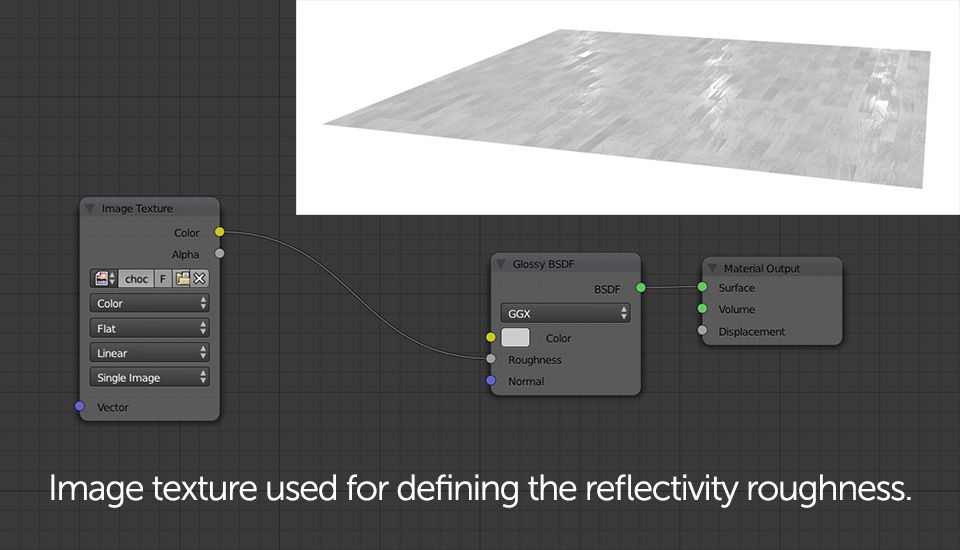Click the Normal input socket
The height and width of the screenshot is (550, 960).
pos(490,380)
